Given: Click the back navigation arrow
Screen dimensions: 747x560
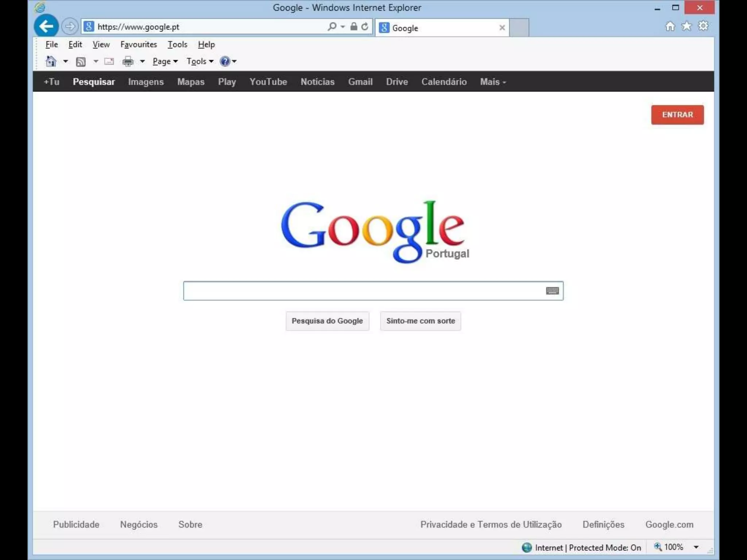Looking at the screenshot, I should coord(46,26).
